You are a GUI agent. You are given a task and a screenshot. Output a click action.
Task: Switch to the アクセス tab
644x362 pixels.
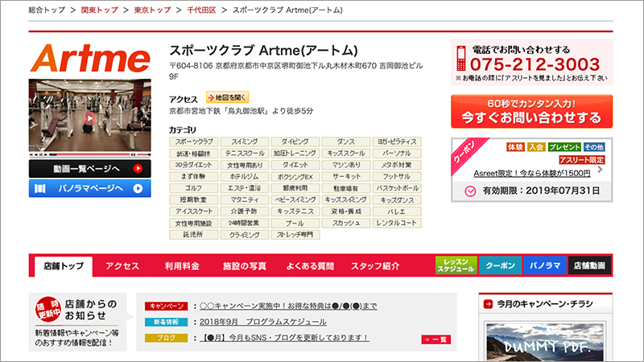(122, 266)
